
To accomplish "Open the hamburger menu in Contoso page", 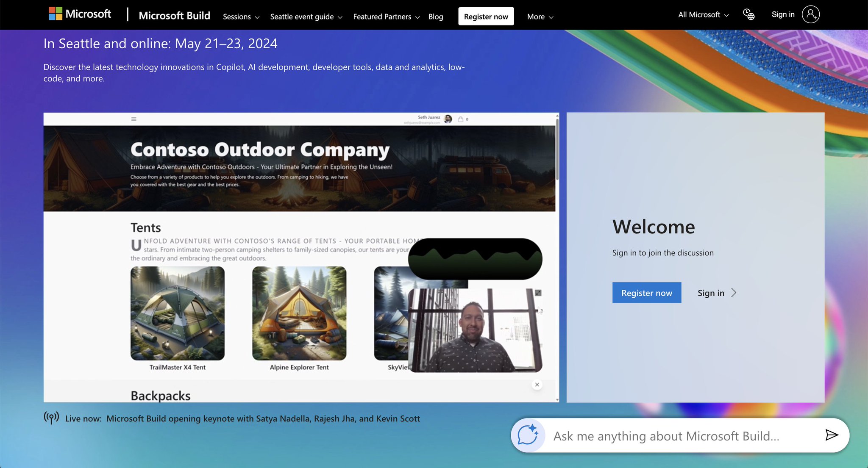I will point(134,119).
